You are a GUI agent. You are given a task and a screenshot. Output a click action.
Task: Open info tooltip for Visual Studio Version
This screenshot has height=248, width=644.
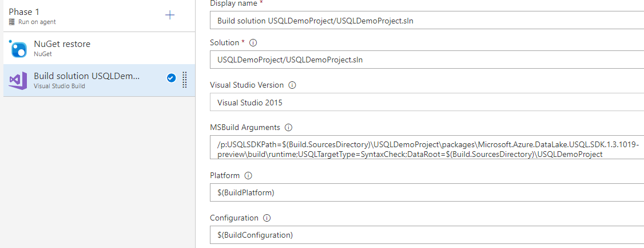[292, 85]
